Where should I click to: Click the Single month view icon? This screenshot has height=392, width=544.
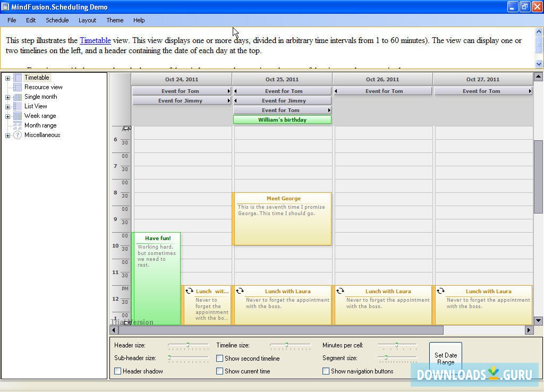pos(18,97)
